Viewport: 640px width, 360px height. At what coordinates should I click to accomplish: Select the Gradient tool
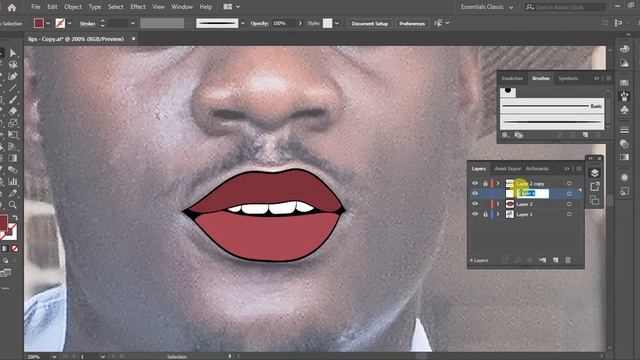coord(13,158)
